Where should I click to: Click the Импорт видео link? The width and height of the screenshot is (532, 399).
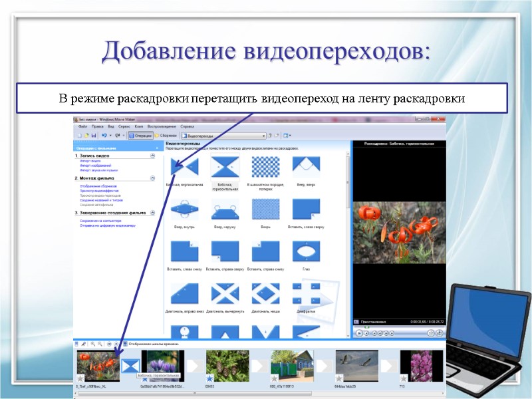[x=90, y=161]
